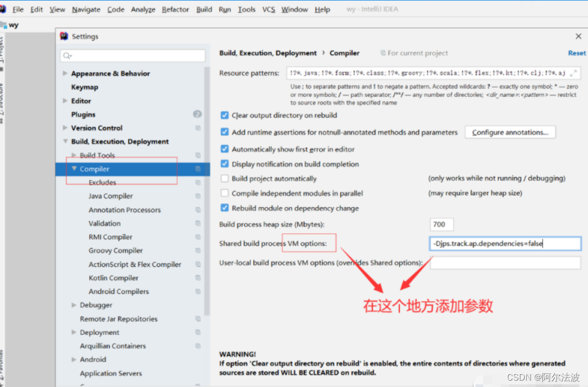Click Build process heap size field

tap(441, 224)
